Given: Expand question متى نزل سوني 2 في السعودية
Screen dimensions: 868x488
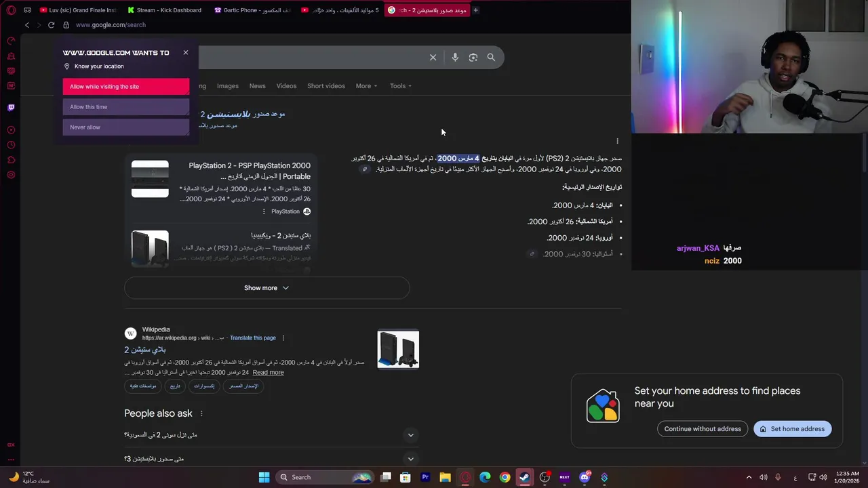Looking at the screenshot, I should (271, 435).
